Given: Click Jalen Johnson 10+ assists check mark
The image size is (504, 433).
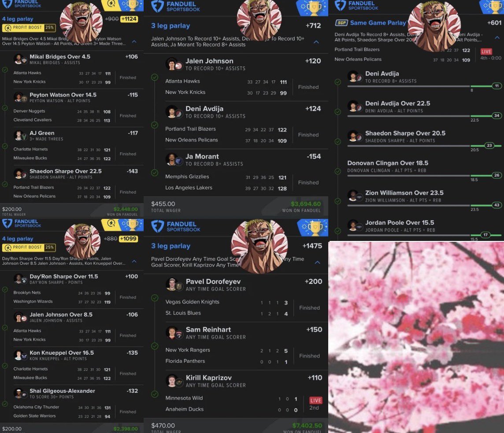Looking at the screenshot, I should point(155,77).
